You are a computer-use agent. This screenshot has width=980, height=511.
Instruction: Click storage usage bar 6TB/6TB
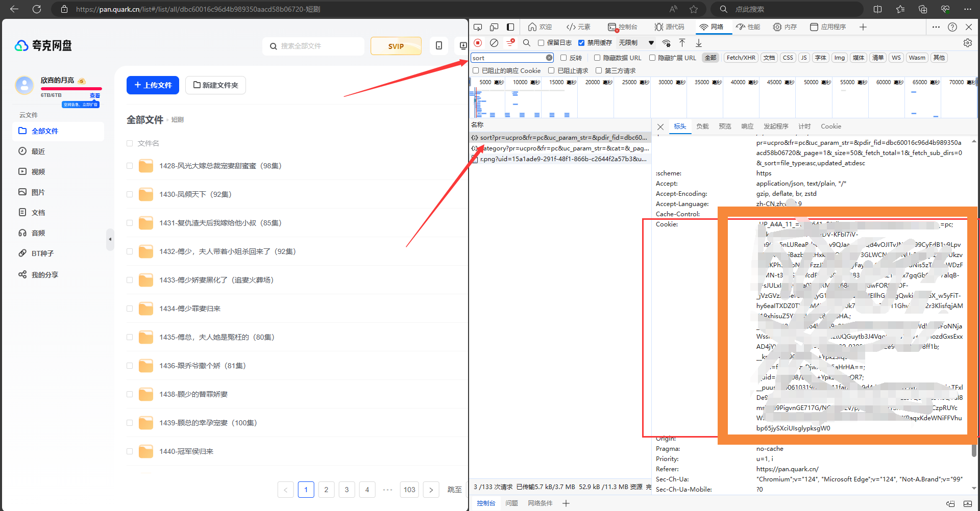(x=71, y=89)
